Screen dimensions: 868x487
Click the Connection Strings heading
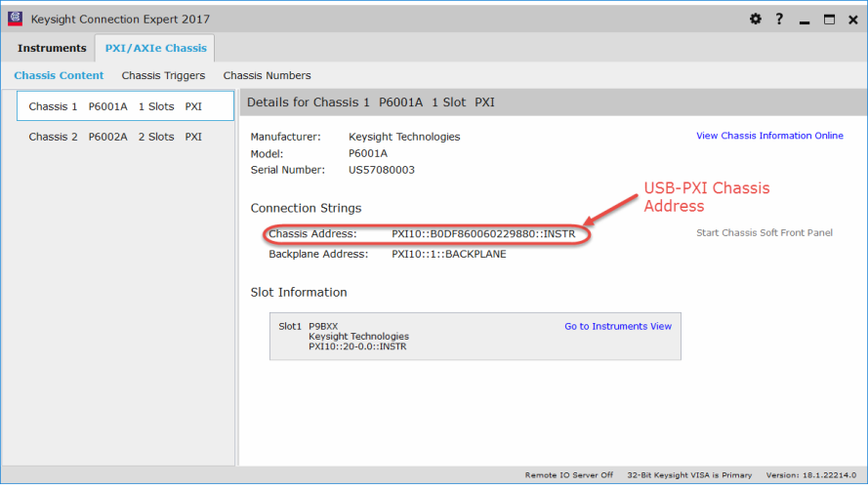point(306,208)
